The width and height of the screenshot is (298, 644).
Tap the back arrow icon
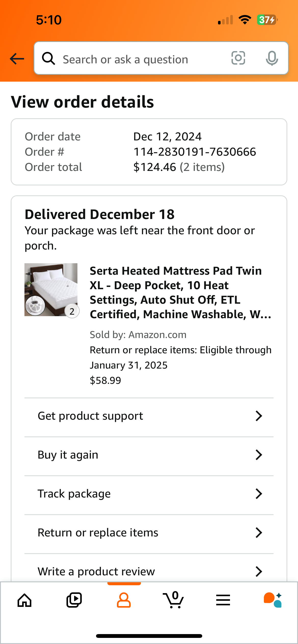(17, 59)
